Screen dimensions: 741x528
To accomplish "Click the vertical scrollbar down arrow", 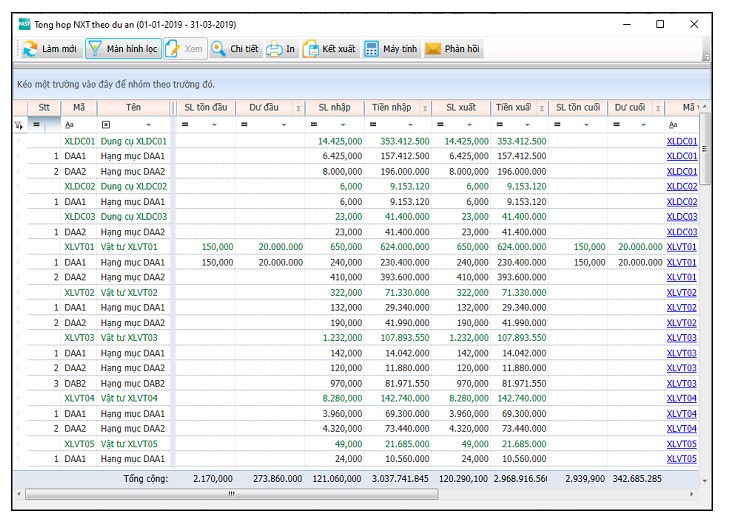I will coord(705,481).
